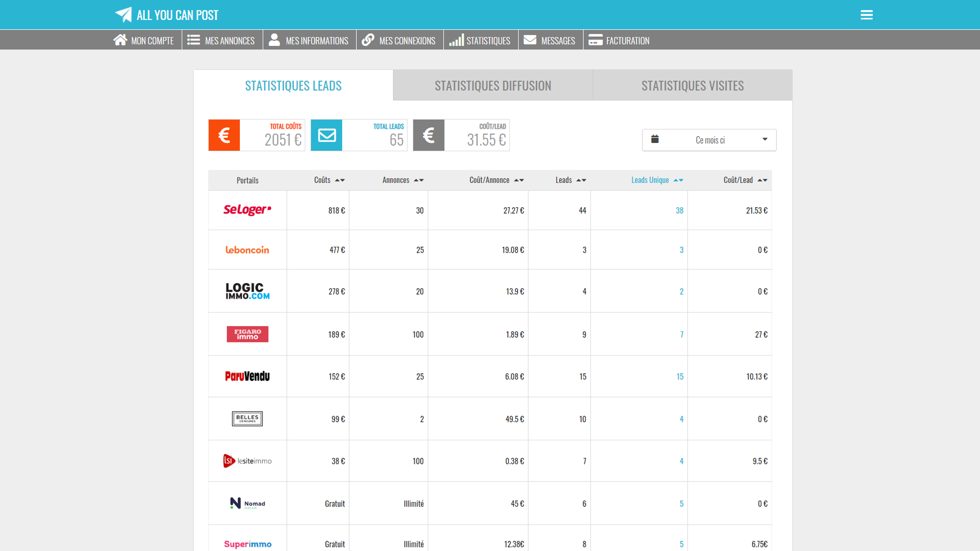Click the bar chart icon for Statistiques
Image resolution: width=980 pixels, height=551 pixels.
456,40
